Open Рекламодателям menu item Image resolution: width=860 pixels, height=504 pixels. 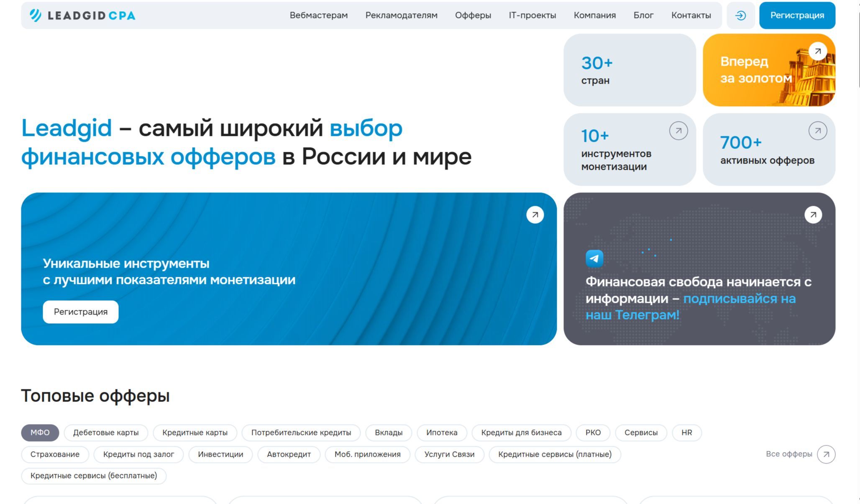click(401, 15)
